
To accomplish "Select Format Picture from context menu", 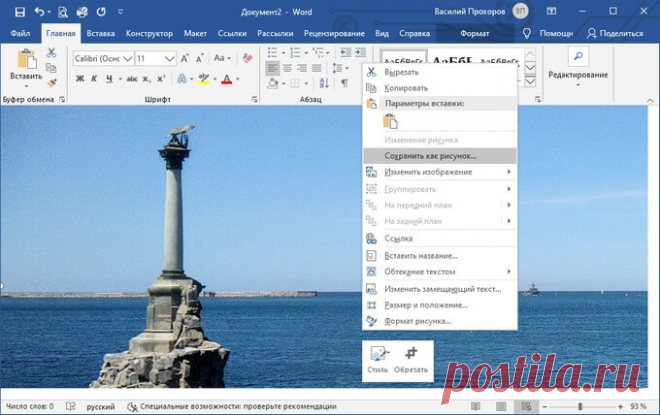I will point(440,321).
